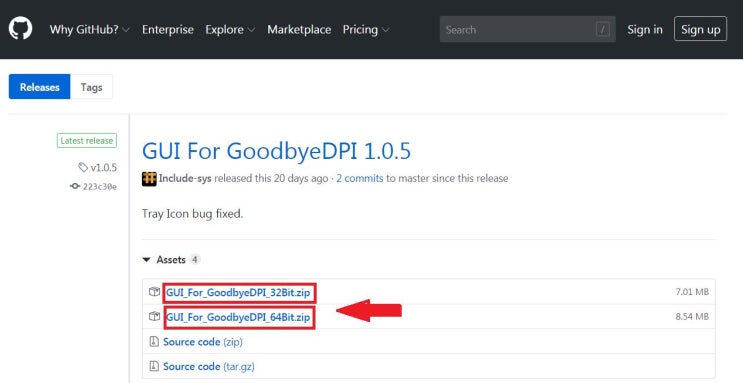Click the GitHub Octocat logo

20,28
